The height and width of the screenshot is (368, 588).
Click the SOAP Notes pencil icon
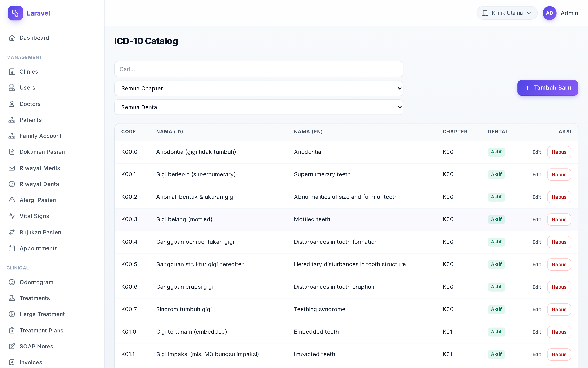12,346
